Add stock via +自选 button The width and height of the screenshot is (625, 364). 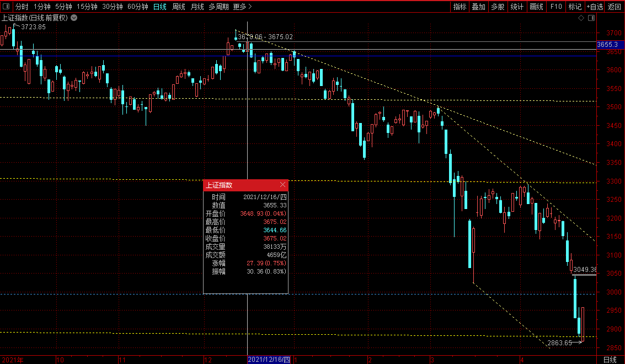point(595,7)
